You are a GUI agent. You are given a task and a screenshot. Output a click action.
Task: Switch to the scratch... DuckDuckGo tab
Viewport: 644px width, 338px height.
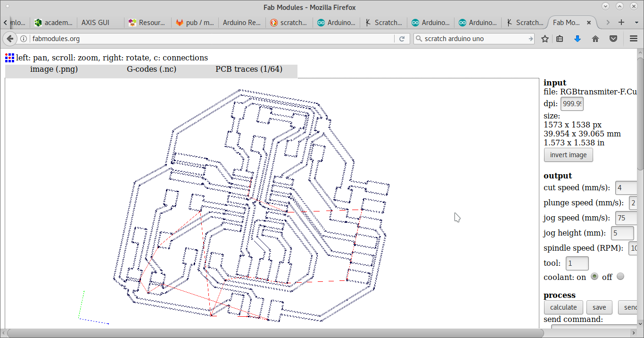coord(289,22)
